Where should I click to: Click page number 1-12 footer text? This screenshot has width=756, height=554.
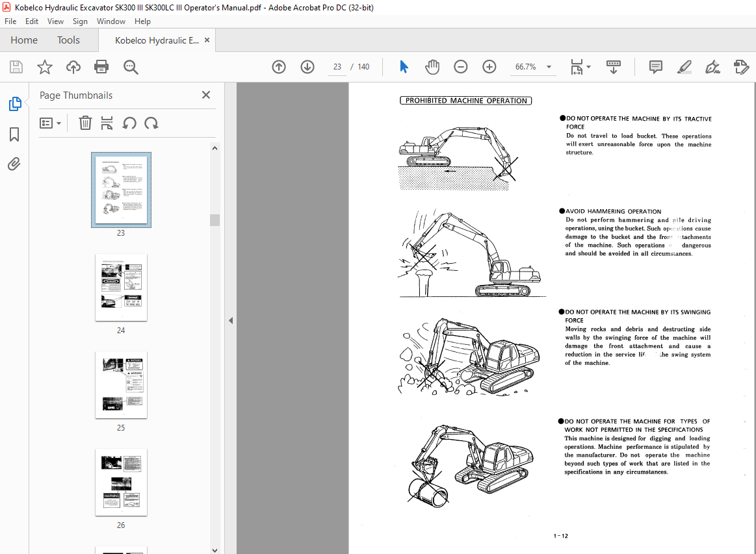[x=561, y=536]
